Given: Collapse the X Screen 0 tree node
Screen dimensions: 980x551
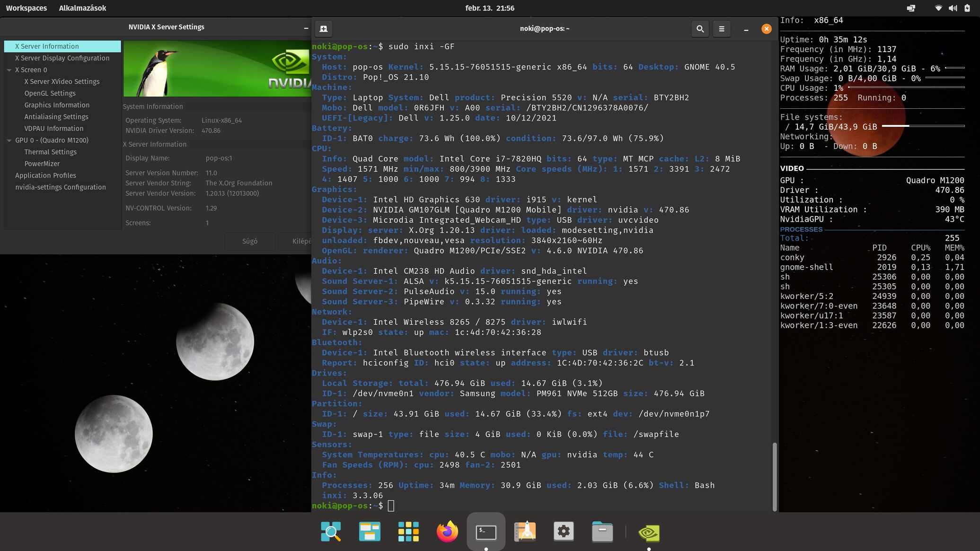Looking at the screenshot, I should pyautogui.click(x=9, y=70).
